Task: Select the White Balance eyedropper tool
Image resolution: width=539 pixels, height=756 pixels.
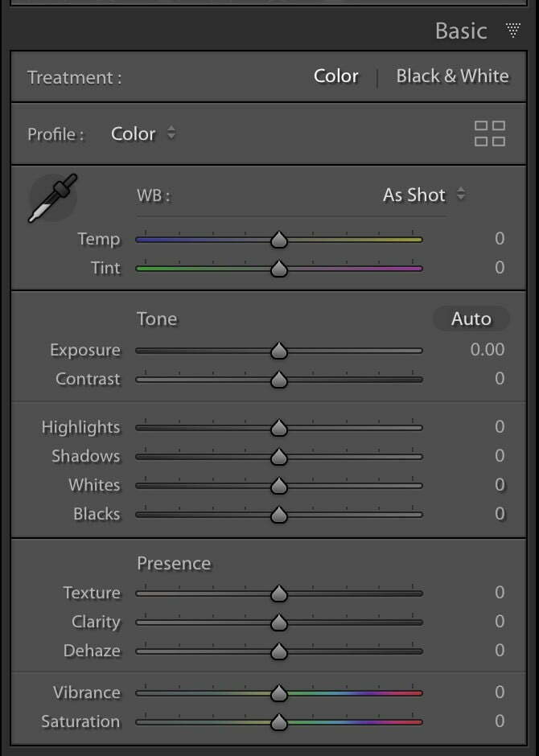Action: 52,198
